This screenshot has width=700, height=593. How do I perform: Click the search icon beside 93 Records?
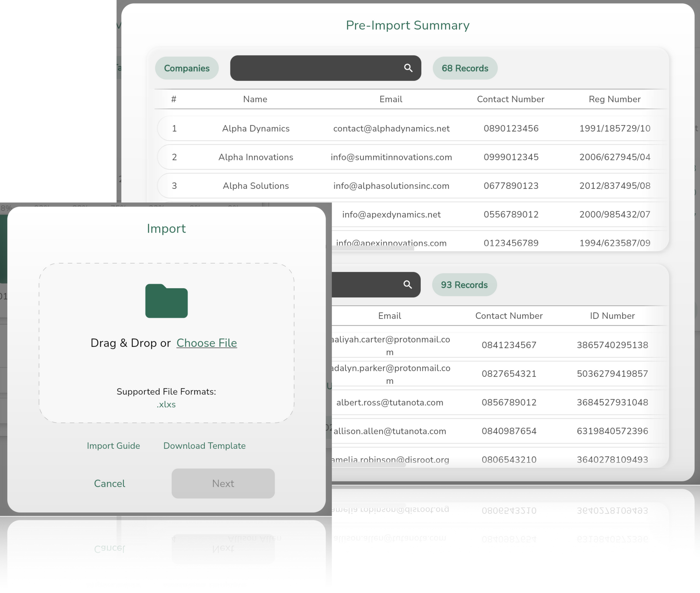(408, 284)
